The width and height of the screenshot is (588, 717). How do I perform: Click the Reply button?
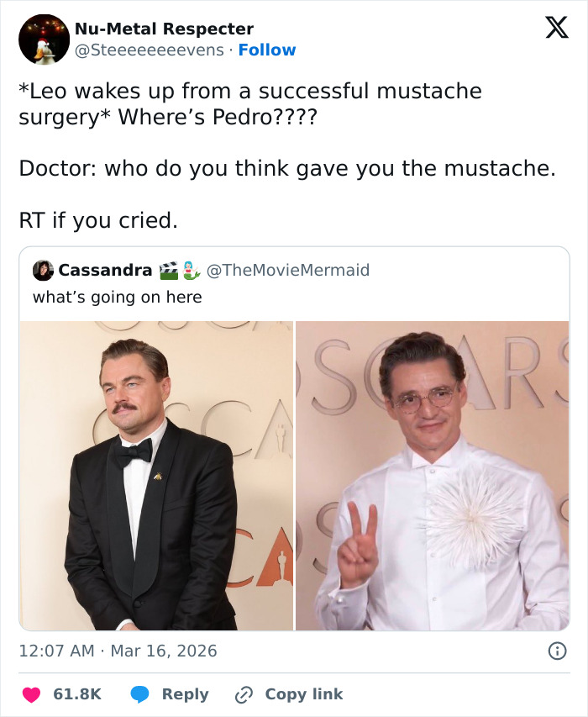[186, 694]
